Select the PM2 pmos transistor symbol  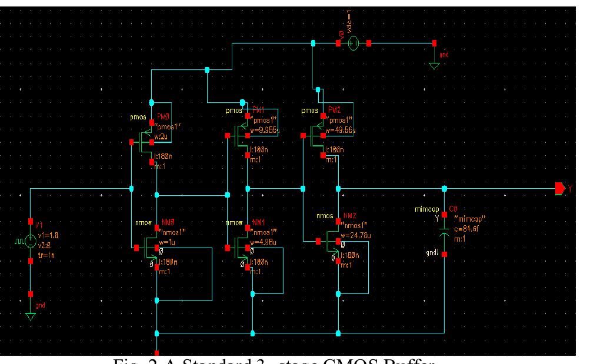tap(315, 136)
